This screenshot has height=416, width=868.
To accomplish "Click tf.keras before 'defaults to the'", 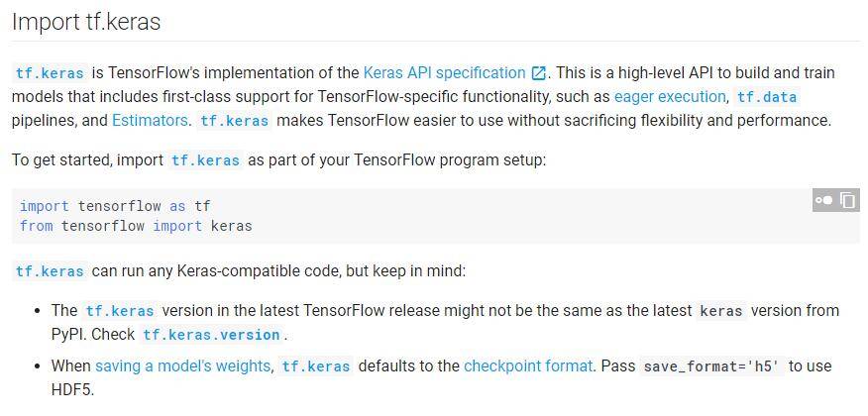I will [316, 366].
